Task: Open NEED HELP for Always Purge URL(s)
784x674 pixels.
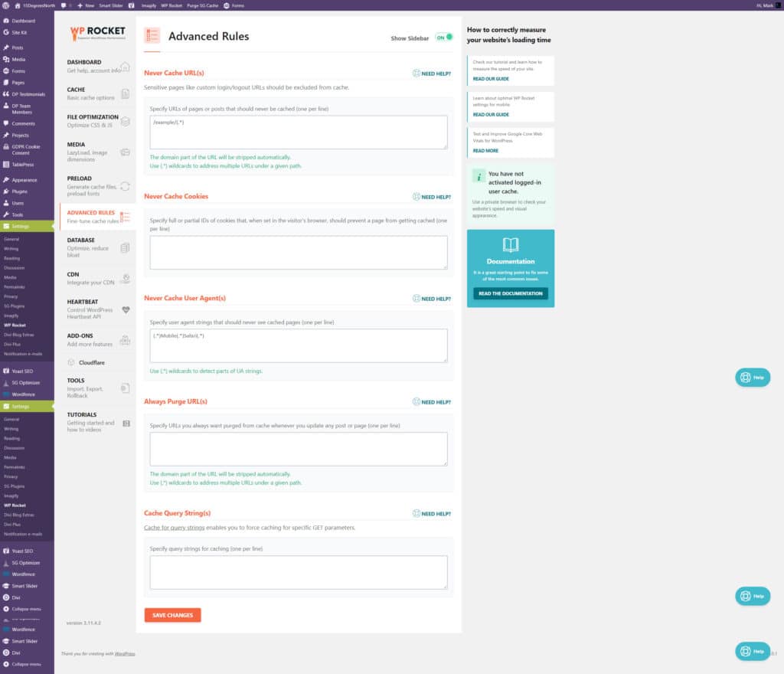Action: tap(432, 402)
